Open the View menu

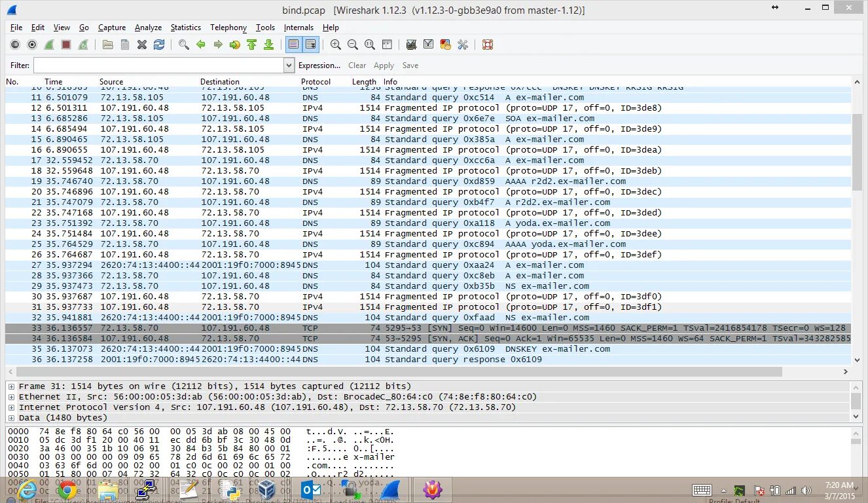[x=62, y=28]
